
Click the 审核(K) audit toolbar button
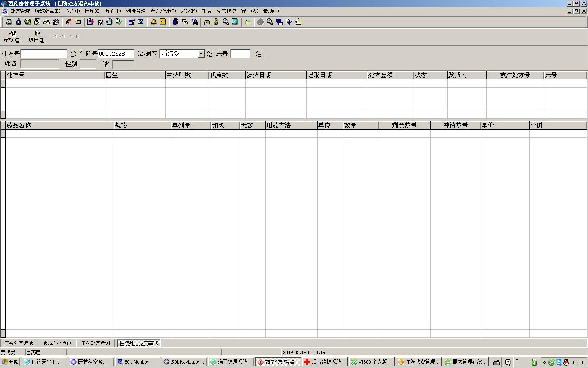12,36
